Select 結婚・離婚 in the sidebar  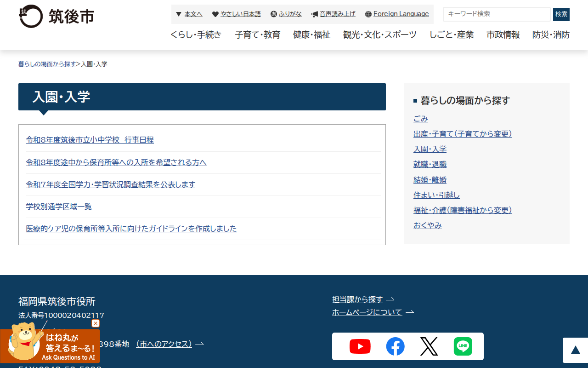(430, 180)
